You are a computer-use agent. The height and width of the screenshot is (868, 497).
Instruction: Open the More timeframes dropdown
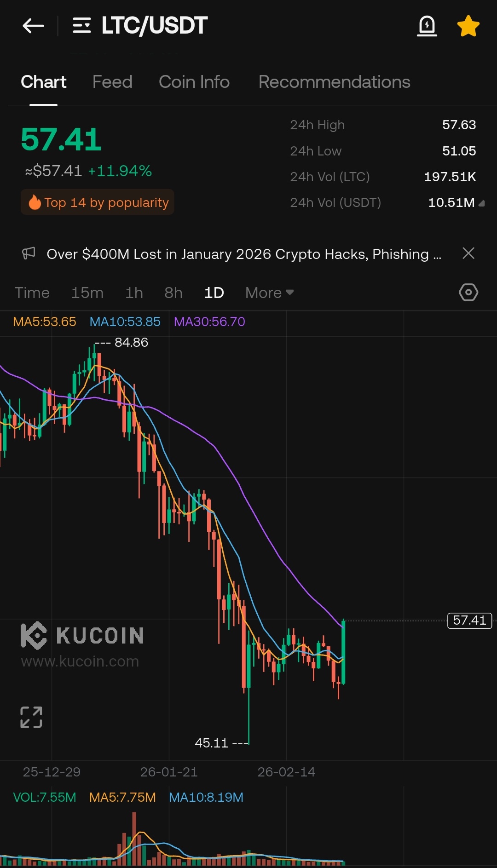pyautogui.click(x=269, y=293)
